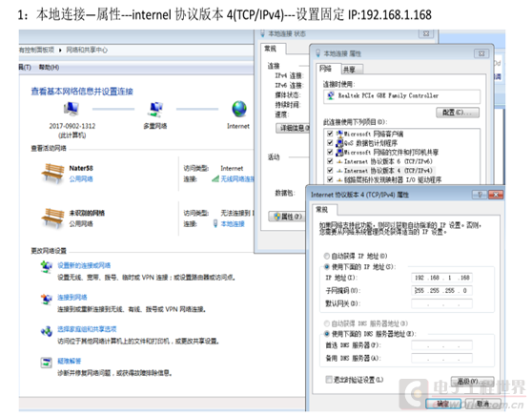Screen dimensions: 532x416
Task: Toggle the QoS packet scheduler checkbox
Action: 330,142
